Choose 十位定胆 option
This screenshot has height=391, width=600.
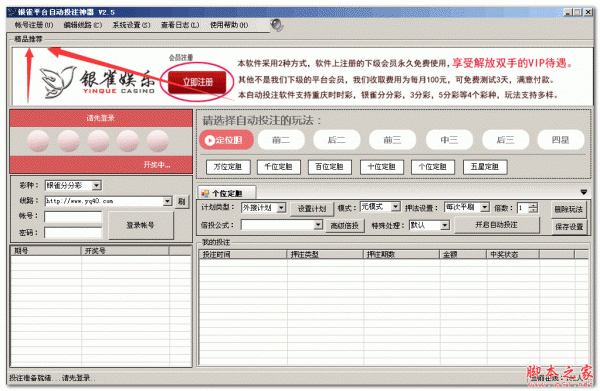(382, 167)
